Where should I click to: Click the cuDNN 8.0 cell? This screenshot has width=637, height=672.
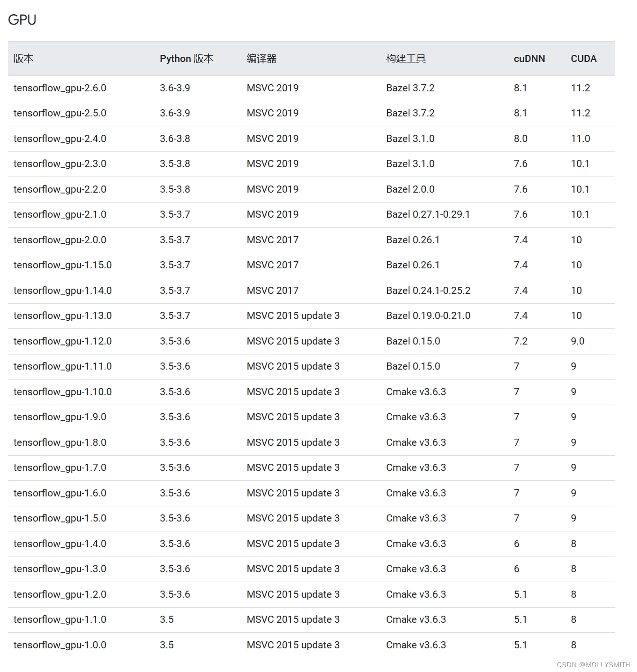click(520, 139)
